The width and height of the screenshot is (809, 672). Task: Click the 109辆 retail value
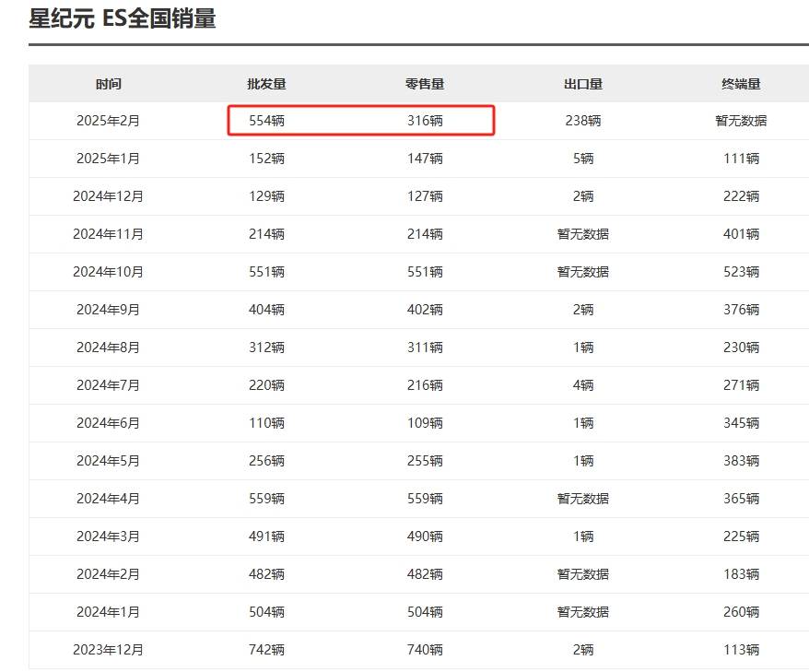425,423
